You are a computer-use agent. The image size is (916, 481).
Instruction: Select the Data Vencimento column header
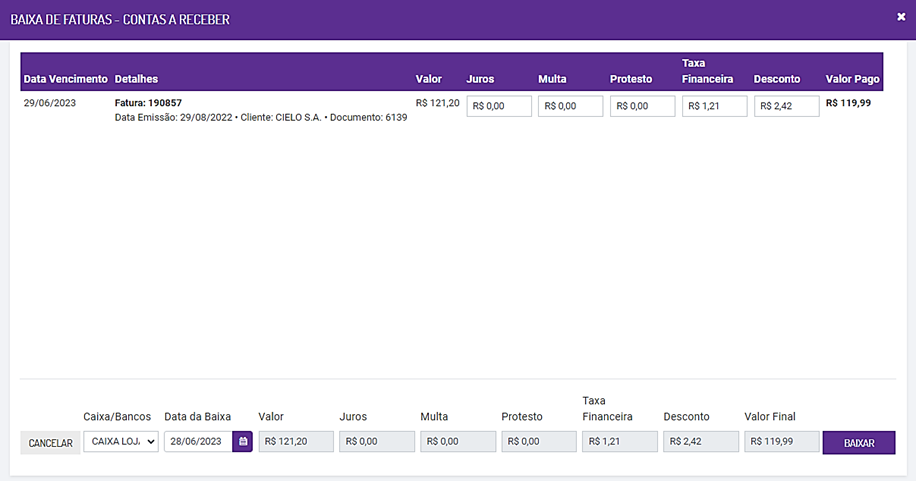pyautogui.click(x=66, y=79)
